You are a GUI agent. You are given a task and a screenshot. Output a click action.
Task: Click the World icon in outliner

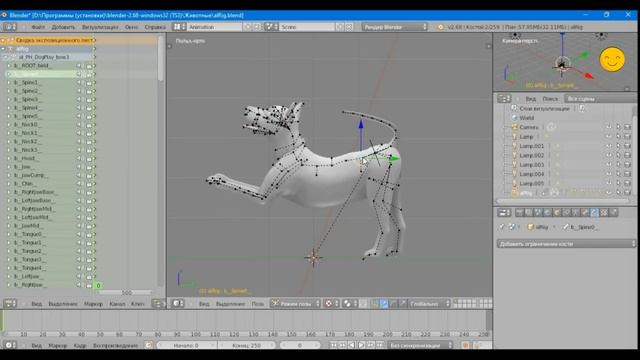point(514,118)
